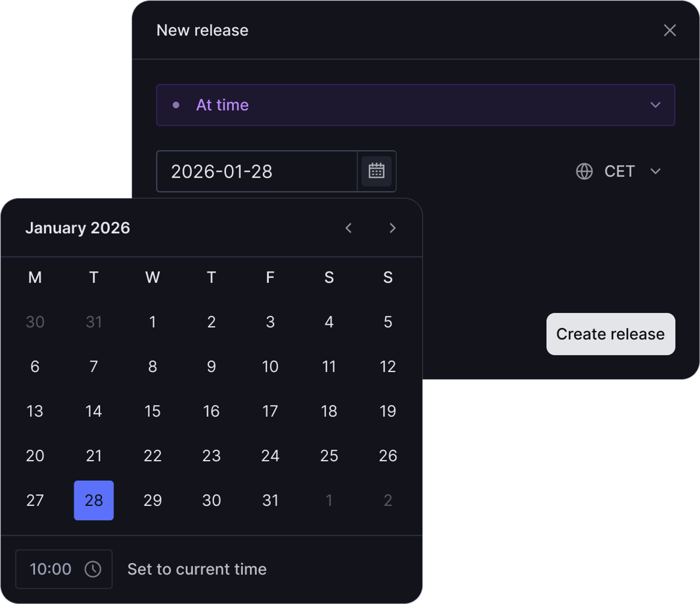
Task: Click chevron next to CET
Action: tap(655, 171)
